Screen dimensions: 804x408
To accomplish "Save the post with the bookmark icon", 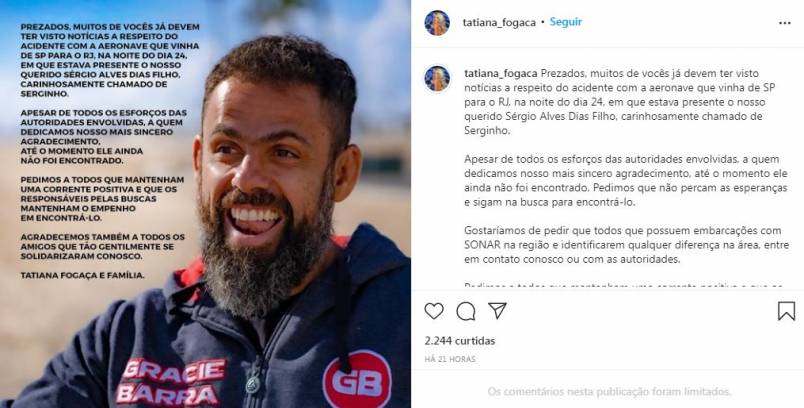I will click(x=786, y=311).
